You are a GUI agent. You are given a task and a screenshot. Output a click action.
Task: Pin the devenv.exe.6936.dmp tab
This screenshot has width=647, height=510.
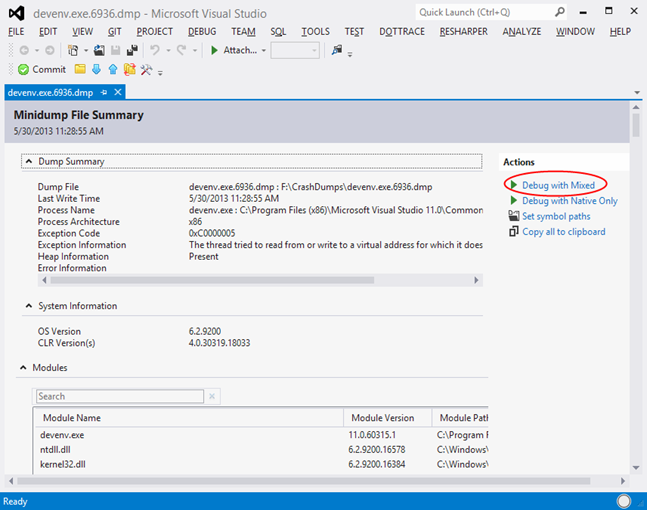click(104, 92)
